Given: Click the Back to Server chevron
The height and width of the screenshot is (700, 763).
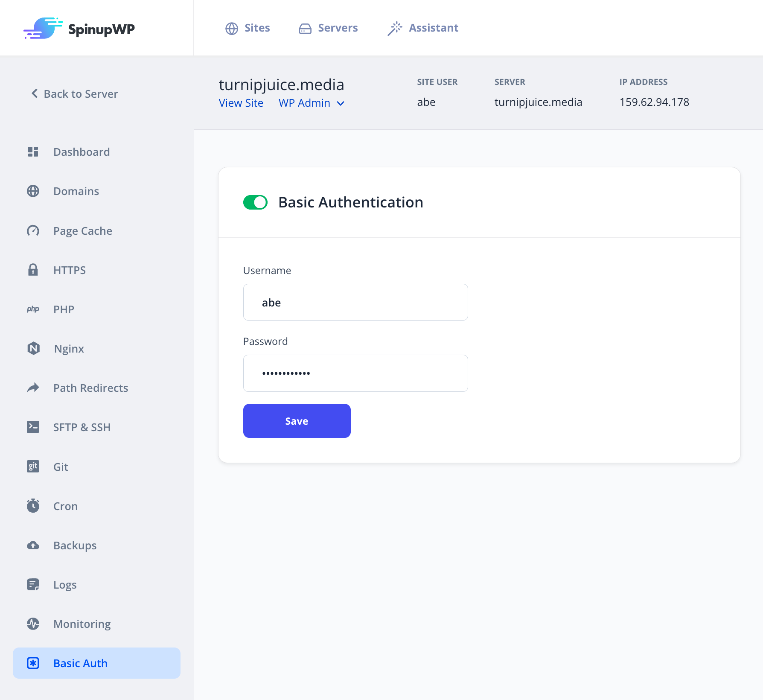Looking at the screenshot, I should (x=34, y=94).
